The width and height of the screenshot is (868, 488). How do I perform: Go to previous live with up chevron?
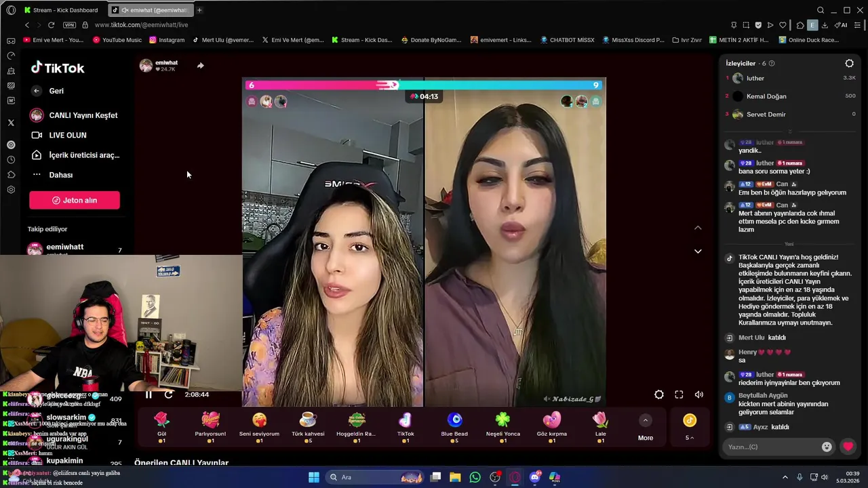pos(698,228)
